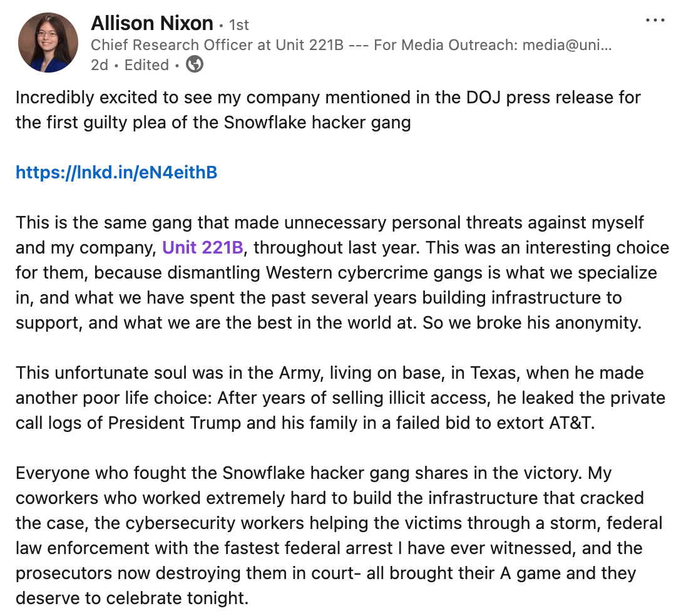This screenshot has width=686, height=616.
Task: Click the 'Incredibly excited' opening paragraph
Action: (x=328, y=110)
